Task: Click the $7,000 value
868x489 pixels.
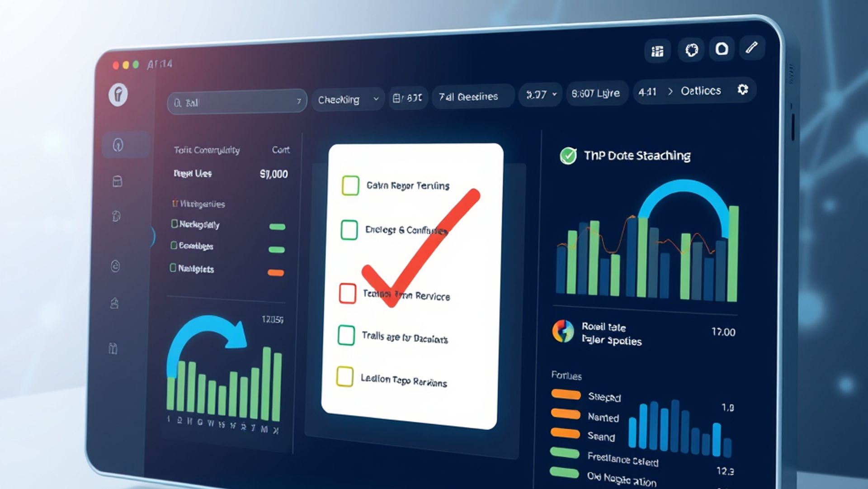Action: click(x=274, y=174)
